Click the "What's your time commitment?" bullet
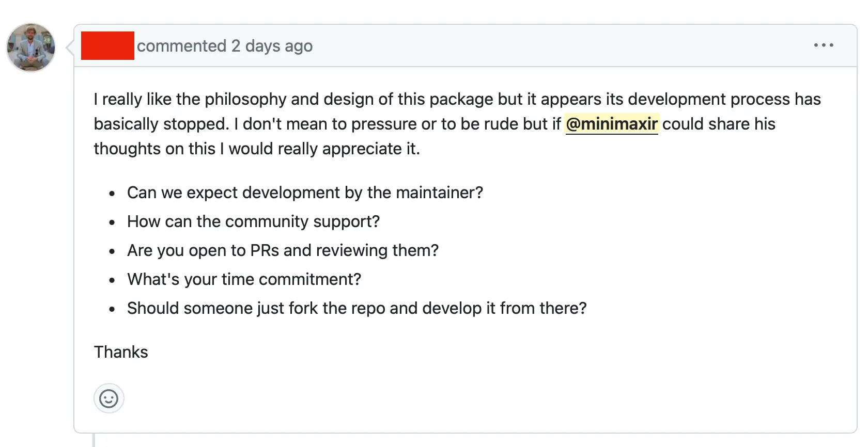This screenshot has width=868, height=447. click(244, 279)
